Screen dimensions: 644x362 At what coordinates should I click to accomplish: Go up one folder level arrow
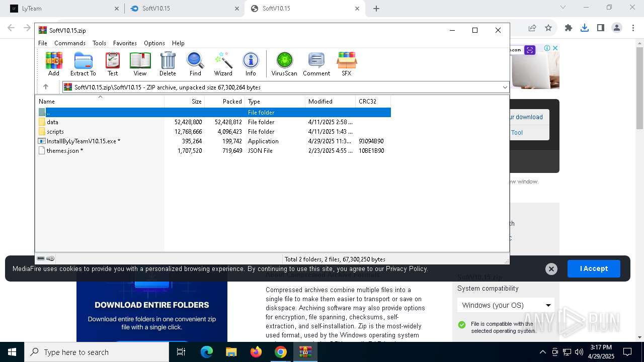click(x=46, y=87)
